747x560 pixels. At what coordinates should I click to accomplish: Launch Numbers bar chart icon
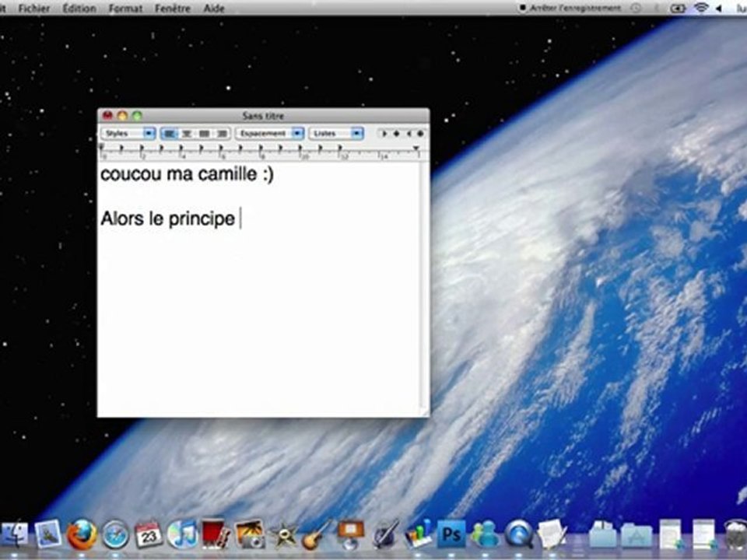[418, 534]
